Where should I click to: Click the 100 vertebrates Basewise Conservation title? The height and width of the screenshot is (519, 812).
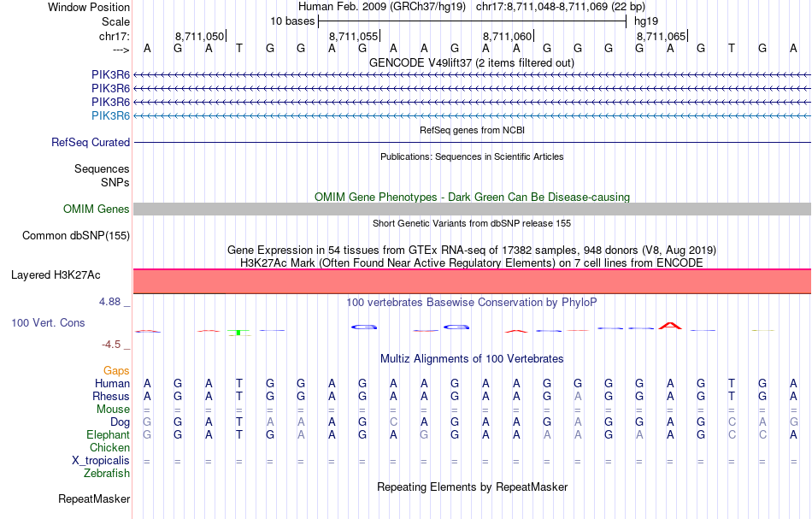pyautogui.click(x=471, y=302)
